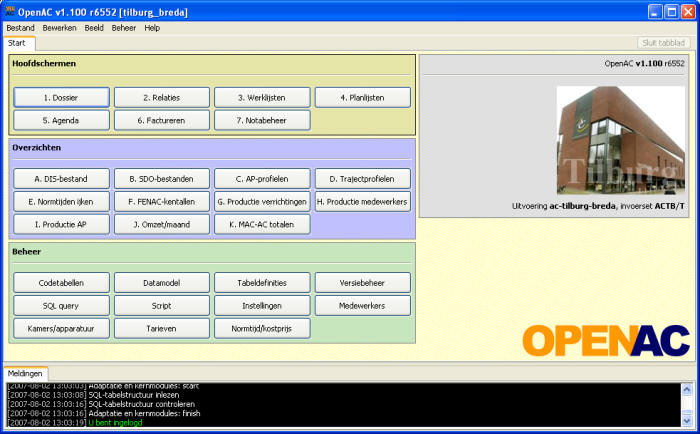This screenshot has height=434, width=700.
Task: Select the Start tab
Action: click(x=18, y=43)
